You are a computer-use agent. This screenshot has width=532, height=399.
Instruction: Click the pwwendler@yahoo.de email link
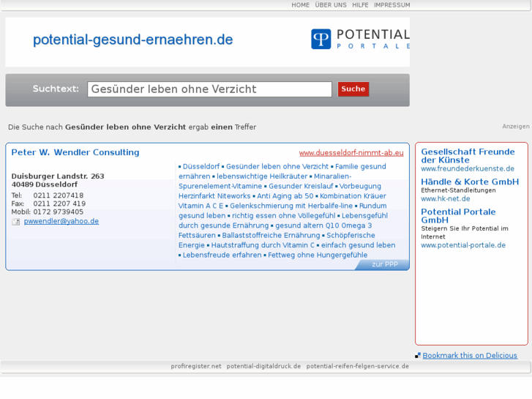coord(61,221)
